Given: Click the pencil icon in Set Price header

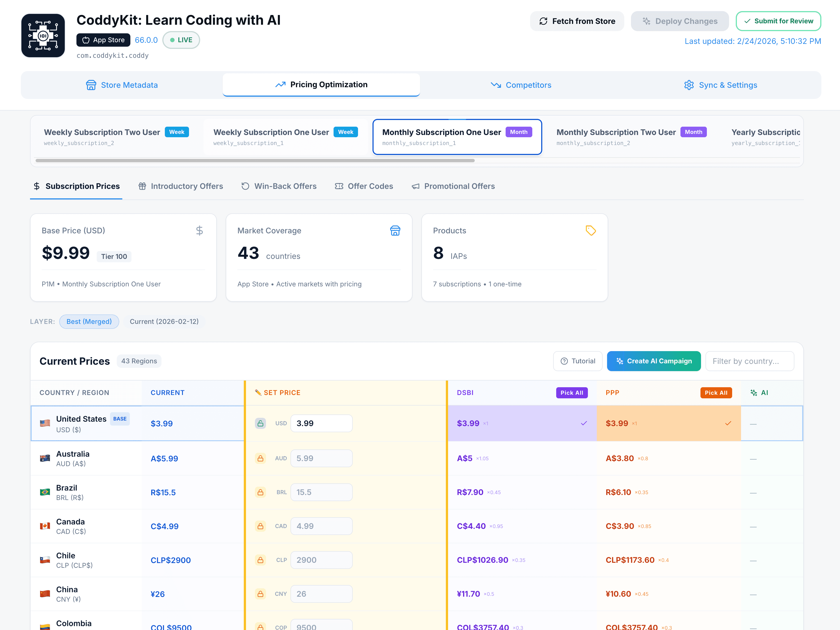Looking at the screenshot, I should coord(258,392).
